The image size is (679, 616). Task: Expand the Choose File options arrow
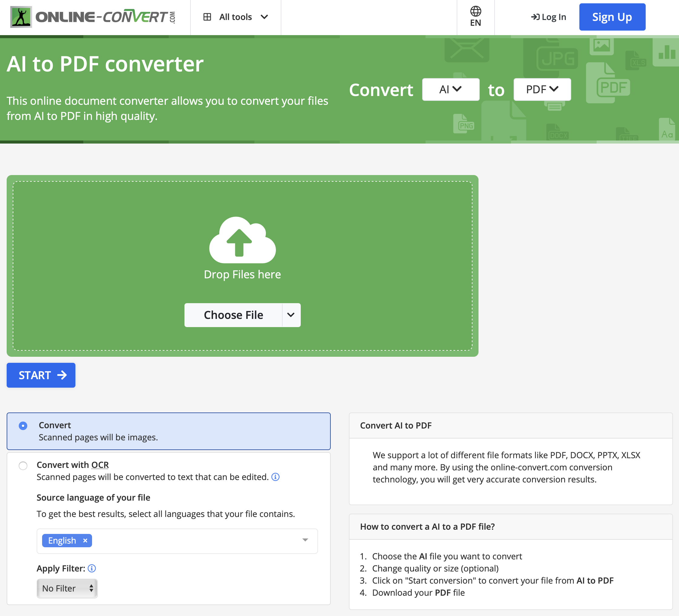[x=291, y=315]
